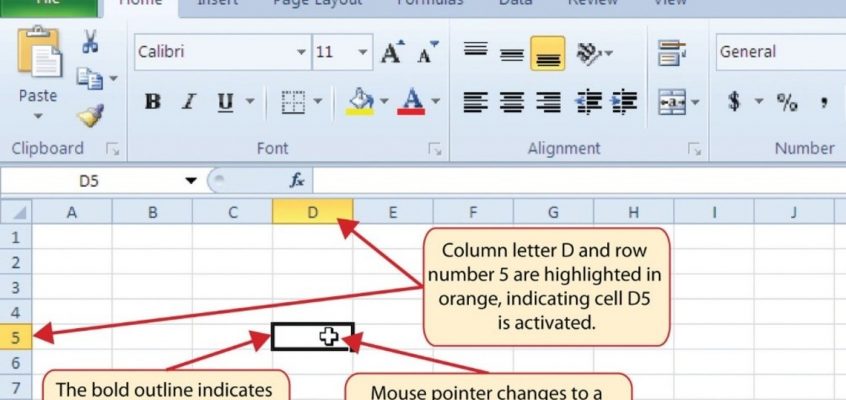Apply yellow fill color bucket
Screen dimensions: 846x400
tap(360, 101)
